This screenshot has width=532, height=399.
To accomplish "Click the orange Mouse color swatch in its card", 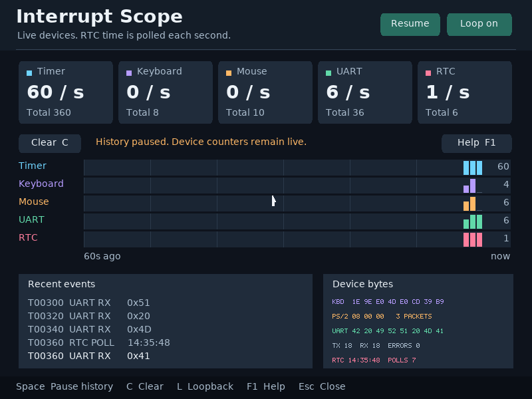I will pyautogui.click(x=229, y=73).
